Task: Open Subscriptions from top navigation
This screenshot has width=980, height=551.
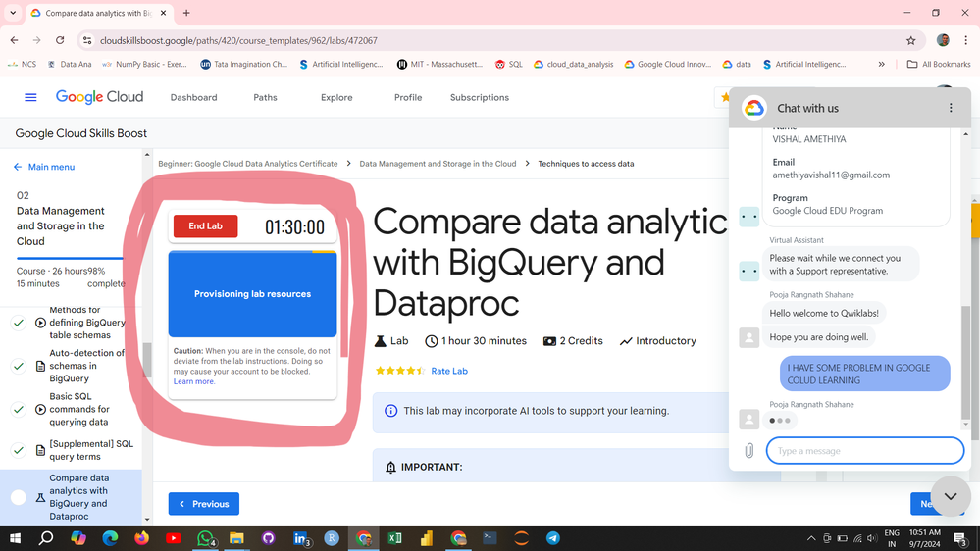Action: coord(480,97)
